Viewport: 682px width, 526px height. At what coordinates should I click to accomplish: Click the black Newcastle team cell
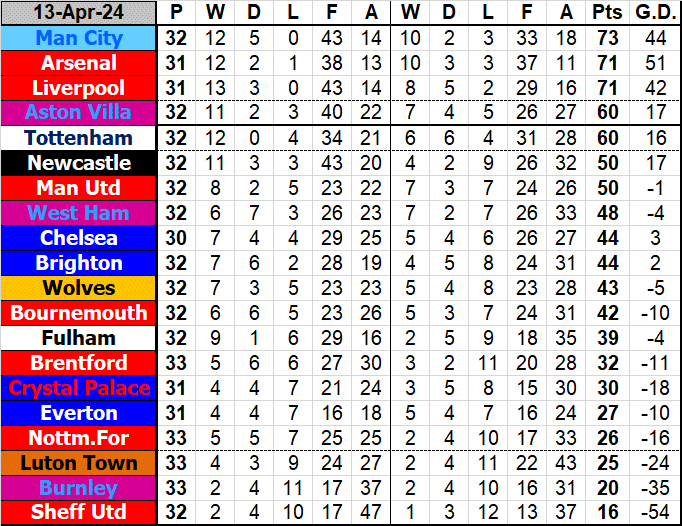pos(79,163)
